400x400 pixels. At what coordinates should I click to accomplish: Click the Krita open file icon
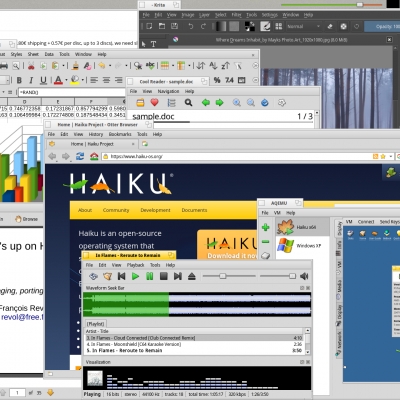(162, 26)
